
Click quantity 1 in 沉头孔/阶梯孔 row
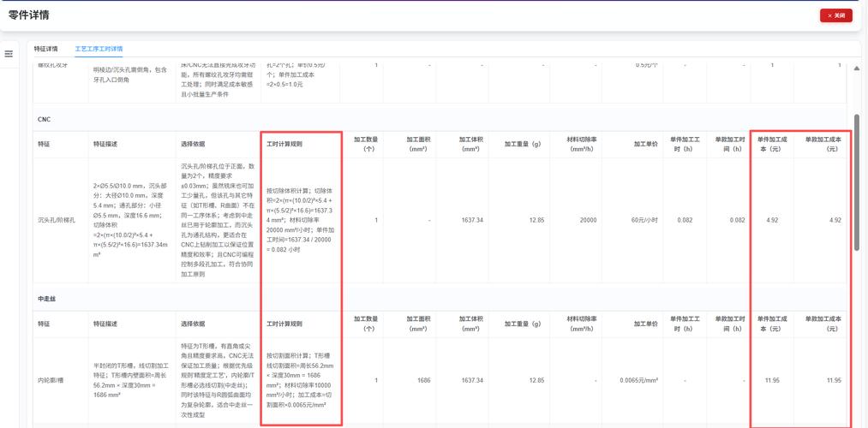coord(376,220)
